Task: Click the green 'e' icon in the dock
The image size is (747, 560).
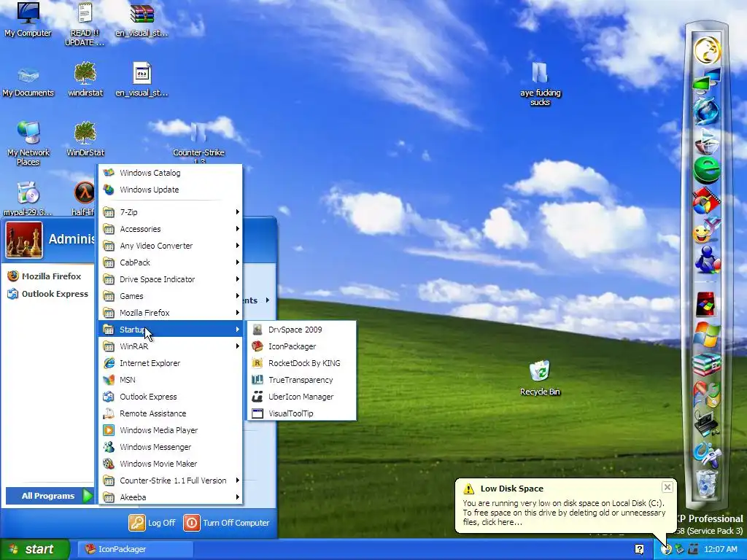Action: [x=706, y=170]
